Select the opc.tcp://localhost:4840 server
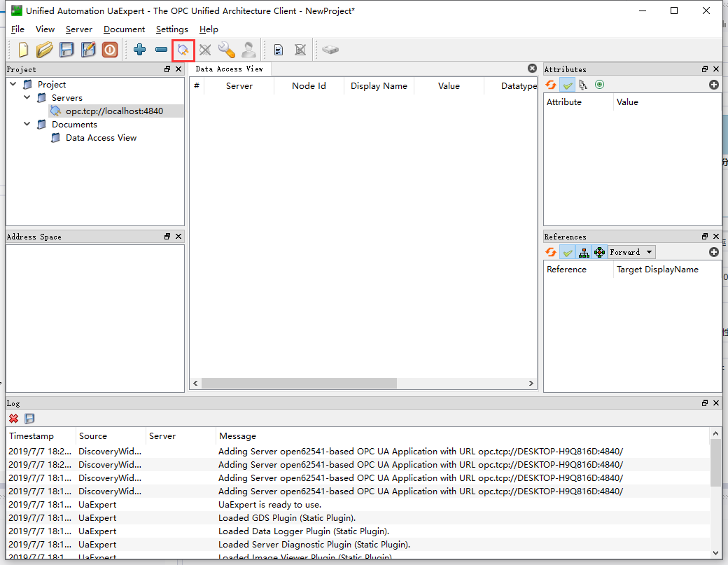The width and height of the screenshot is (728, 565). click(114, 111)
